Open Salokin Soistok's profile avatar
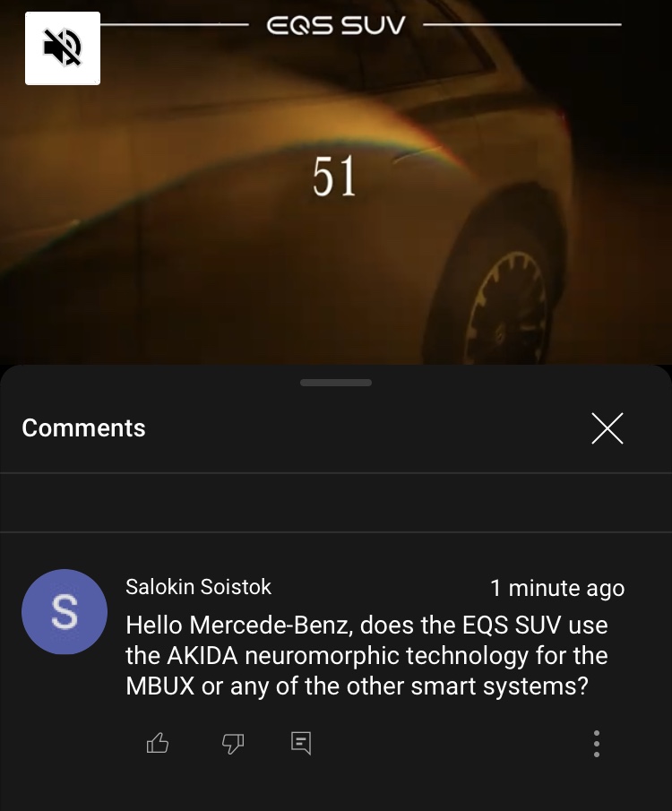Viewport: 672px width, 811px height. [65, 612]
